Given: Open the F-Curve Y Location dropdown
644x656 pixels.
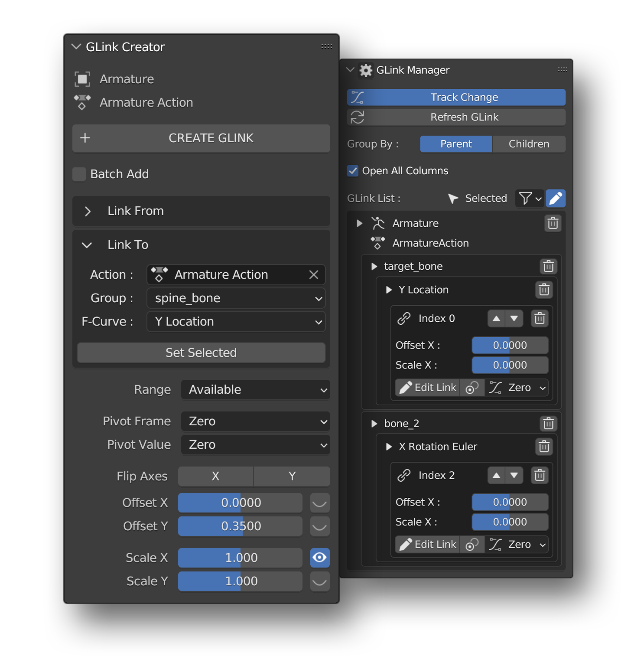Looking at the screenshot, I should [x=236, y=322].
